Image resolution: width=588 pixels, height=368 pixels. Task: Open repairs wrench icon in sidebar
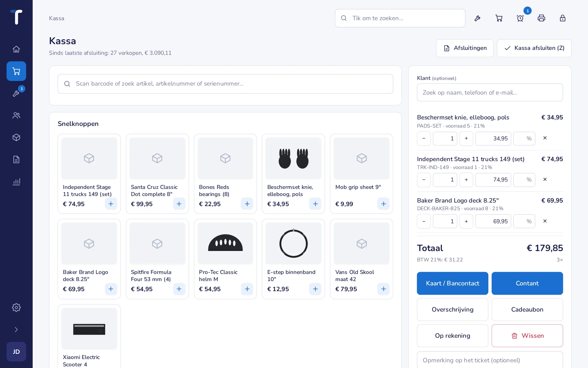pos(16,93)
